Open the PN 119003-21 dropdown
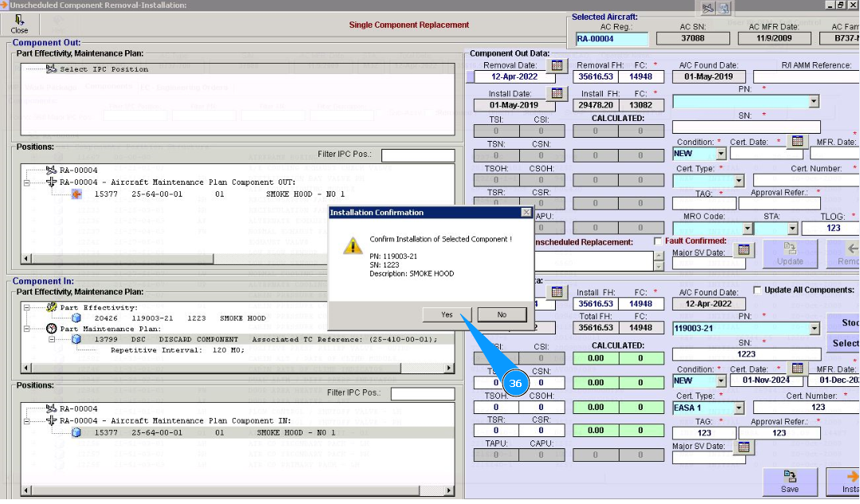Screen dimensions: 860x504 [814, 328]
